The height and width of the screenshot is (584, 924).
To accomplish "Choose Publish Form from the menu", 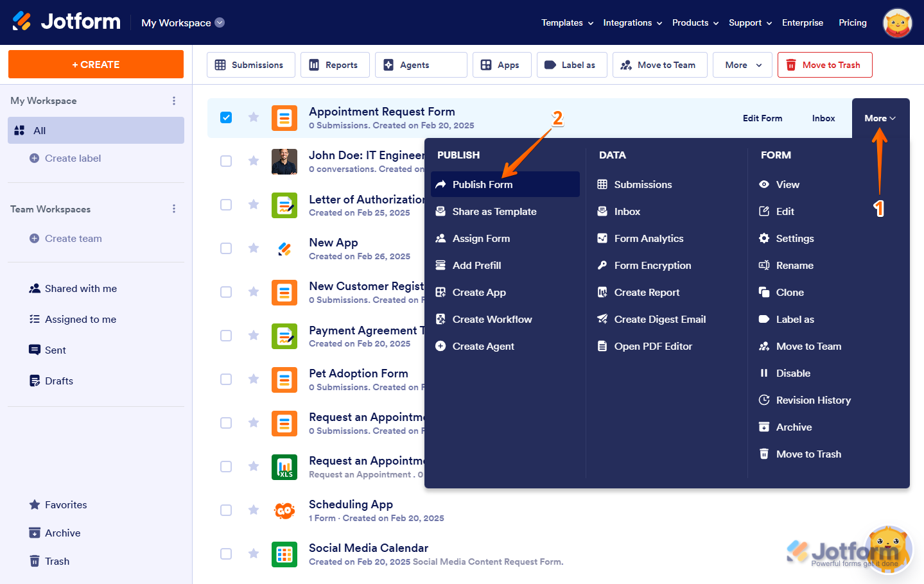I will point(482,184).
